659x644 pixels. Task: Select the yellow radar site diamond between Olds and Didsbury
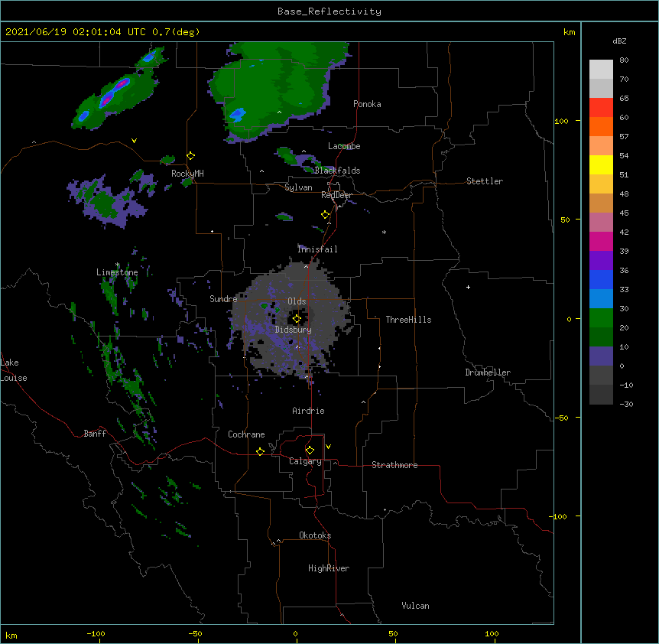click(297, 319)
